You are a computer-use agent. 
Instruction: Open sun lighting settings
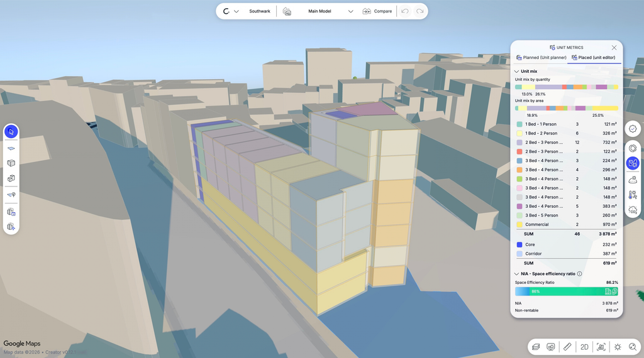point(618,347)
